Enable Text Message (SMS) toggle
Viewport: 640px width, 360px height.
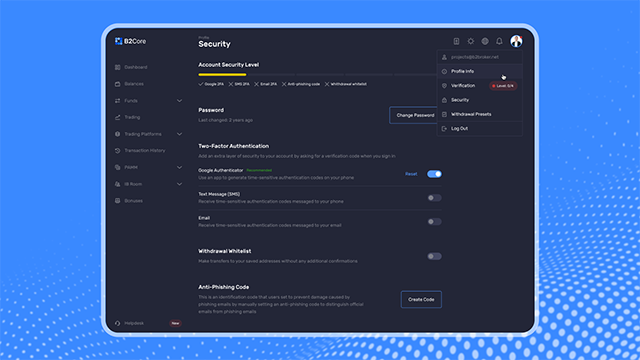click(434, 198)
